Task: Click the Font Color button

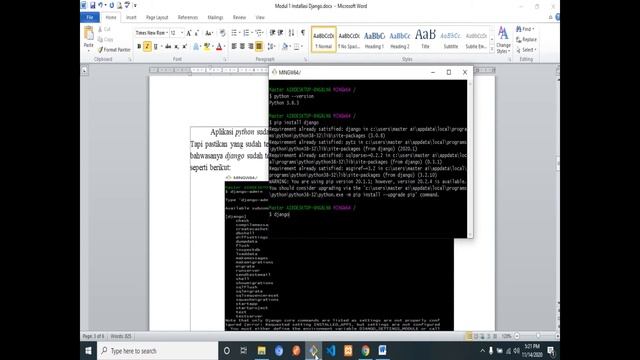Action: coord(219,47)
